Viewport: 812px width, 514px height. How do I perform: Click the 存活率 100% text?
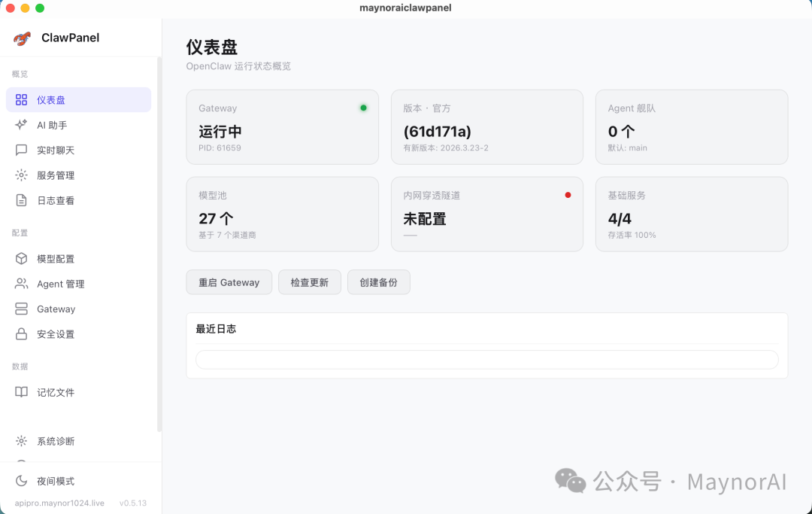click(632, 236)
